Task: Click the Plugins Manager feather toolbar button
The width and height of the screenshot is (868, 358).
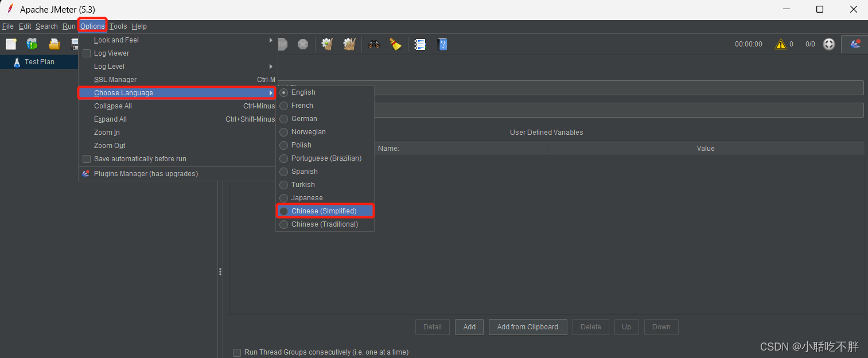Action: [x=855, y=44]
